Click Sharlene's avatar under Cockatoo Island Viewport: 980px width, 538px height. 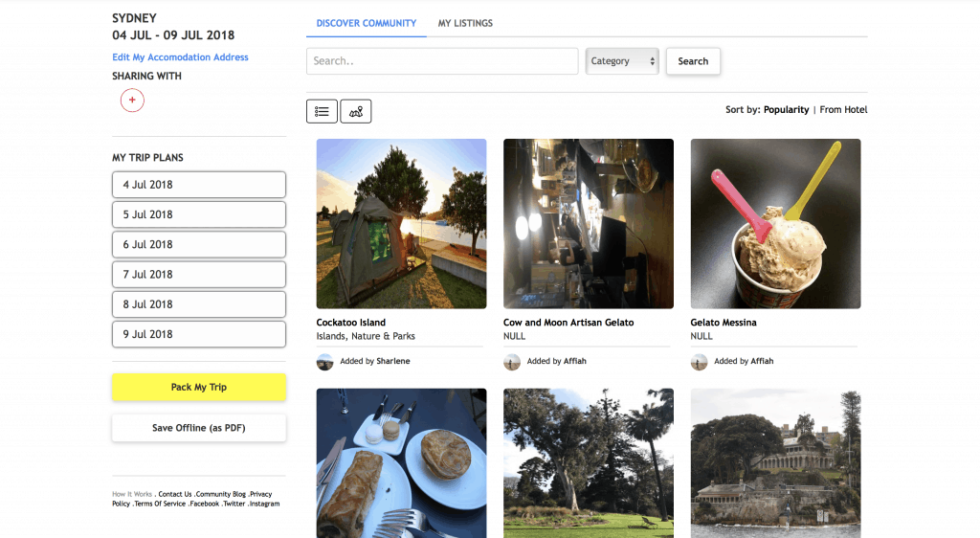click(x=325, y=362)
